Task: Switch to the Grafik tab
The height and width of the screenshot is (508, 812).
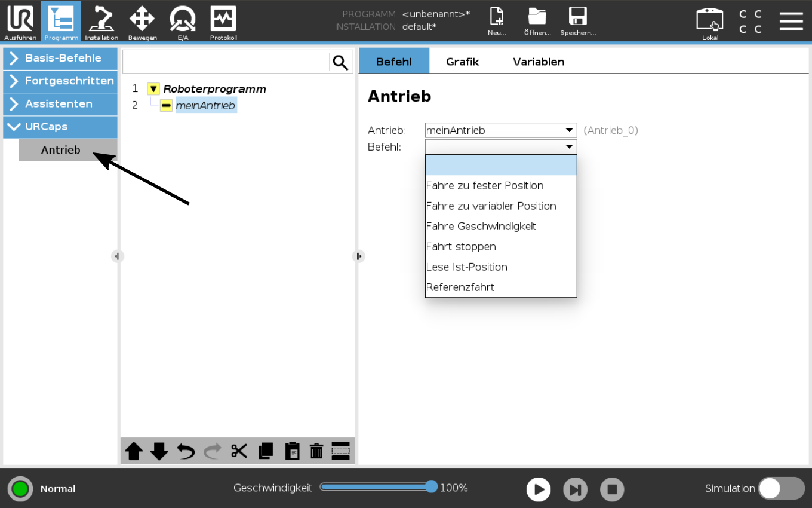Action: [x=462, y=62]
